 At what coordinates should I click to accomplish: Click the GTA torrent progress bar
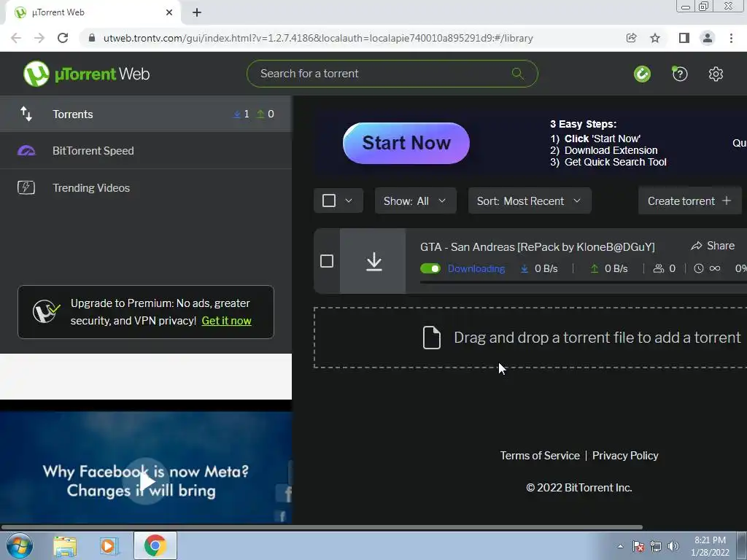coord(583,282)
